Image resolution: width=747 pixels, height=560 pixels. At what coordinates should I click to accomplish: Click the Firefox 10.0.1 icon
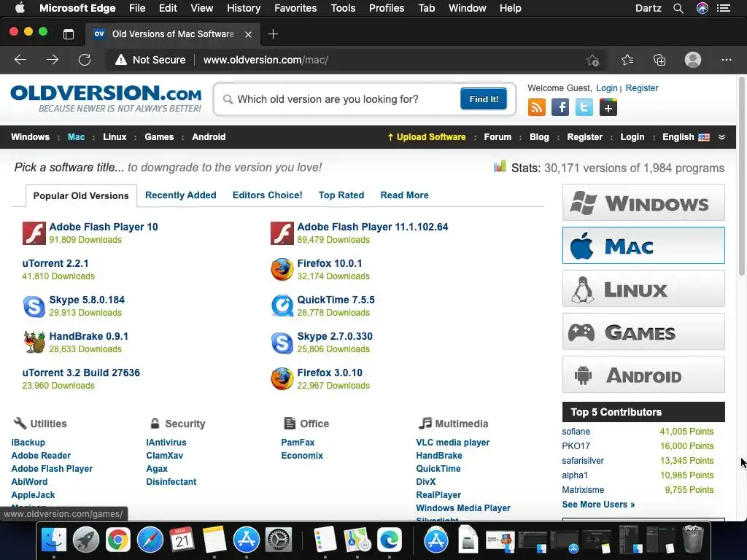[x=282, y=270]
